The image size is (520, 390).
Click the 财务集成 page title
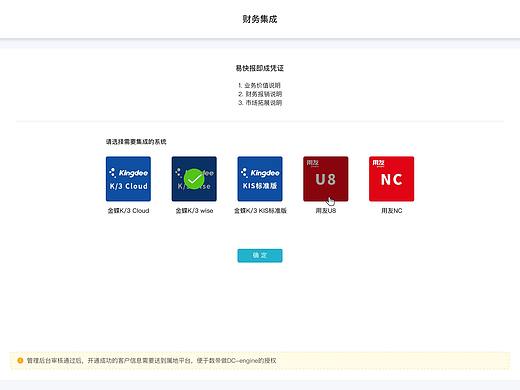tap(260, 19)
